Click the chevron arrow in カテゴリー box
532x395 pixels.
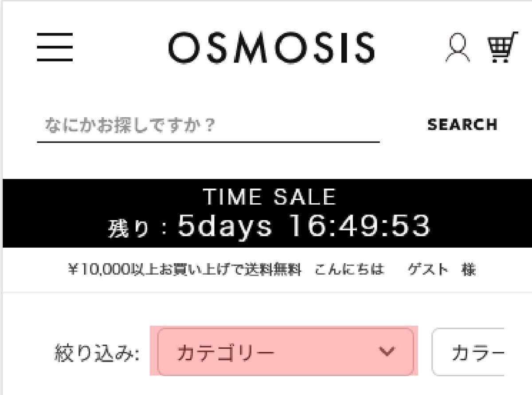(387, 352)
